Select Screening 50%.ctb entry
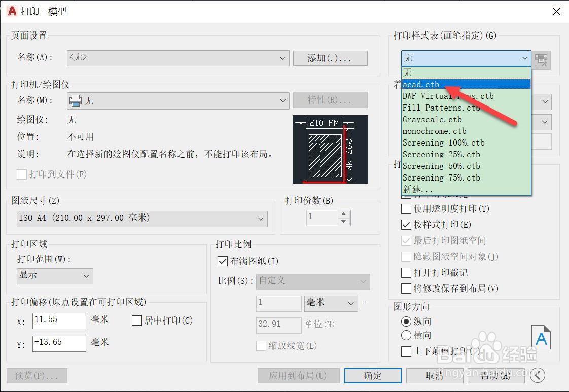This screenshot has width=569, height=392. 466,166
